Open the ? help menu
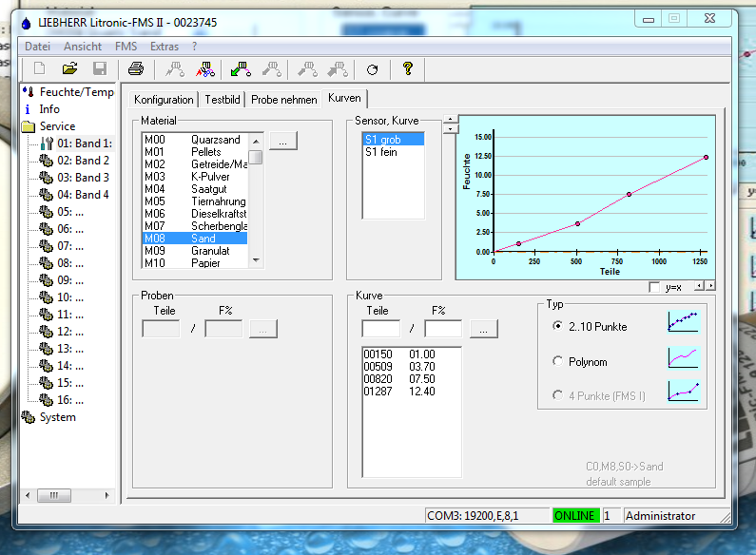 194,47
